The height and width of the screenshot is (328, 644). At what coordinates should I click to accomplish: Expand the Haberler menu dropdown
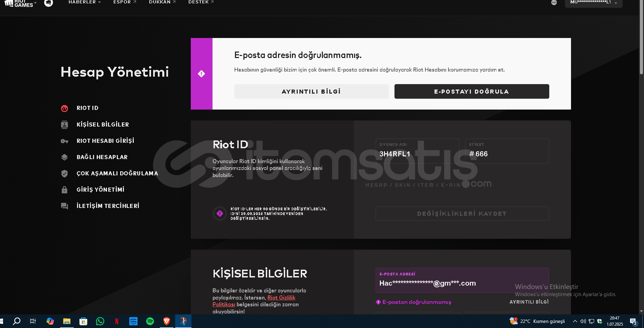pos(85,2)
